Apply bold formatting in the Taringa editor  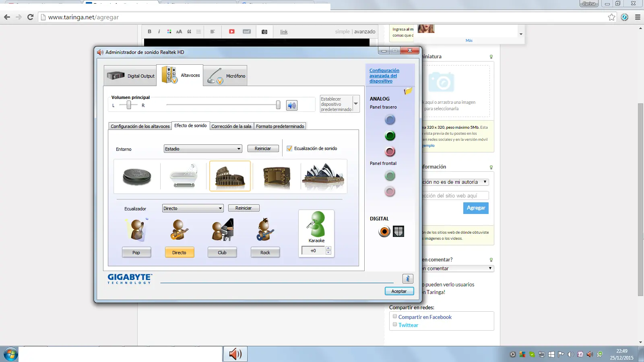coord(149,31)
